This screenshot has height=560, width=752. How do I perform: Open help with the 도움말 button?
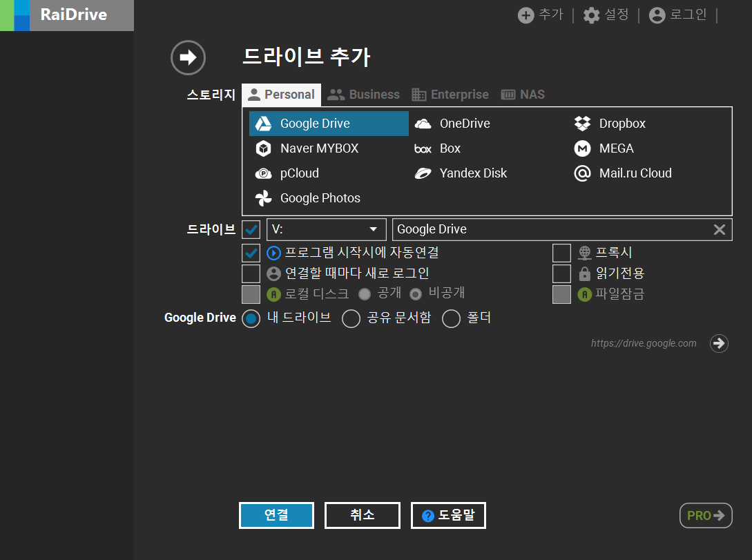(448, 515)
